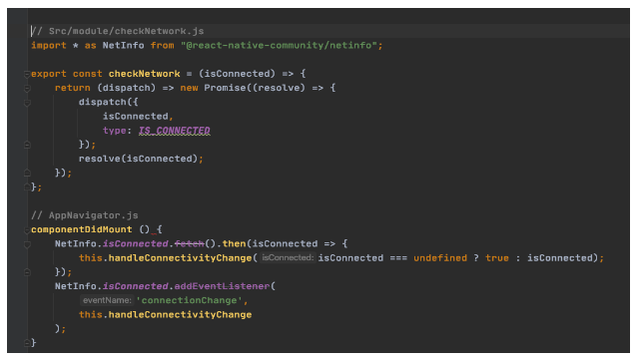Click the checkNetwork function name

pos(144,74)
